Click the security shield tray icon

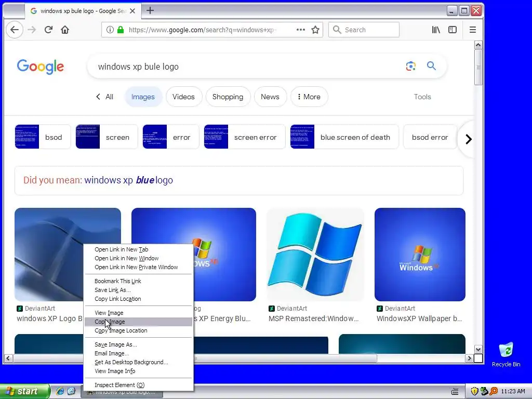pos(474,391)
